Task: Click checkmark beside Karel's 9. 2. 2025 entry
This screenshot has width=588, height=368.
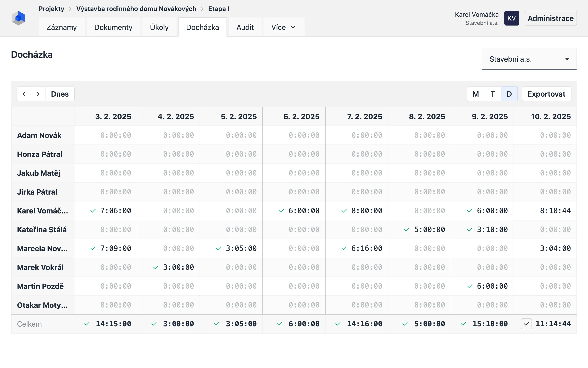Action: pyautogui.click(x=470, y=211)
